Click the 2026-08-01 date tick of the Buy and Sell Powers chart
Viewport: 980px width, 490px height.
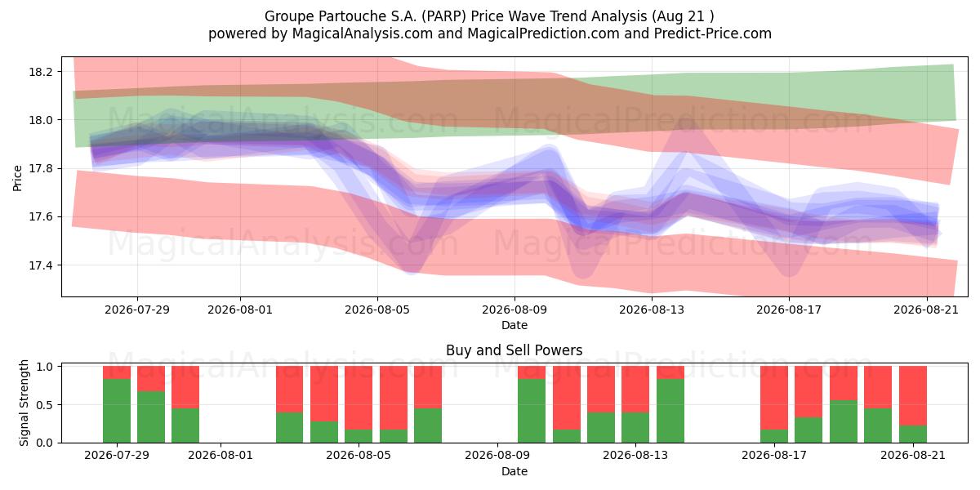220,456
